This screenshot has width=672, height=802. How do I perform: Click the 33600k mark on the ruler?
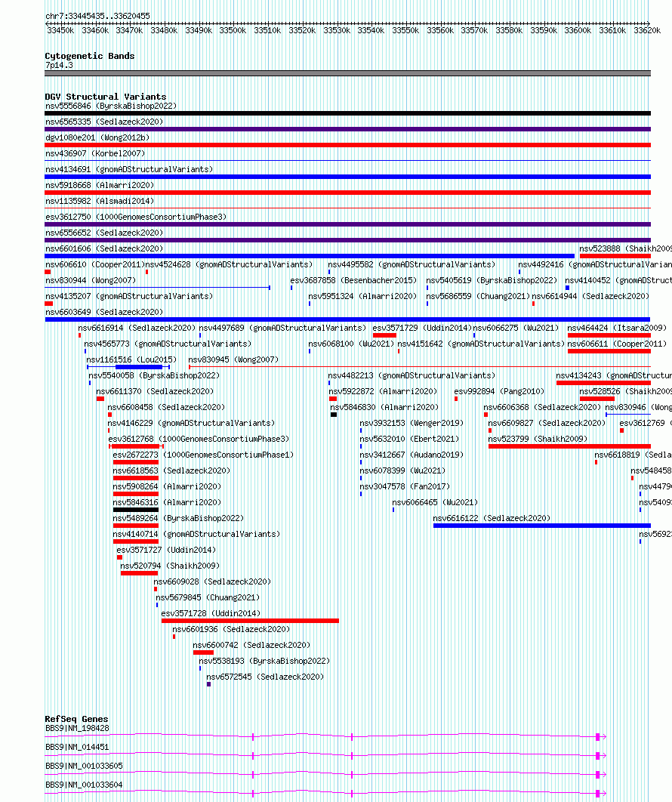(x=578, y=30)
